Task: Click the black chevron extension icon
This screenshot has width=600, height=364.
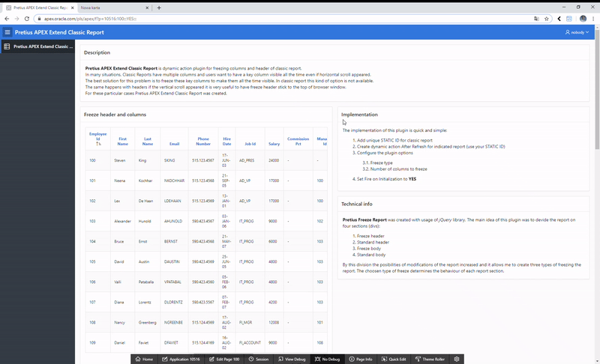Action: 559,19
